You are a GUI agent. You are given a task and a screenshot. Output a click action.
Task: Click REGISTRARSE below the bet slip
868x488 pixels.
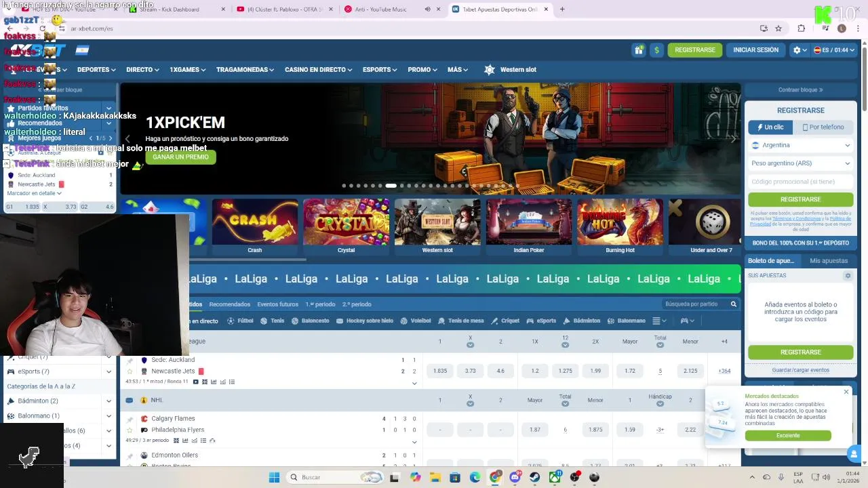point(801,352)
